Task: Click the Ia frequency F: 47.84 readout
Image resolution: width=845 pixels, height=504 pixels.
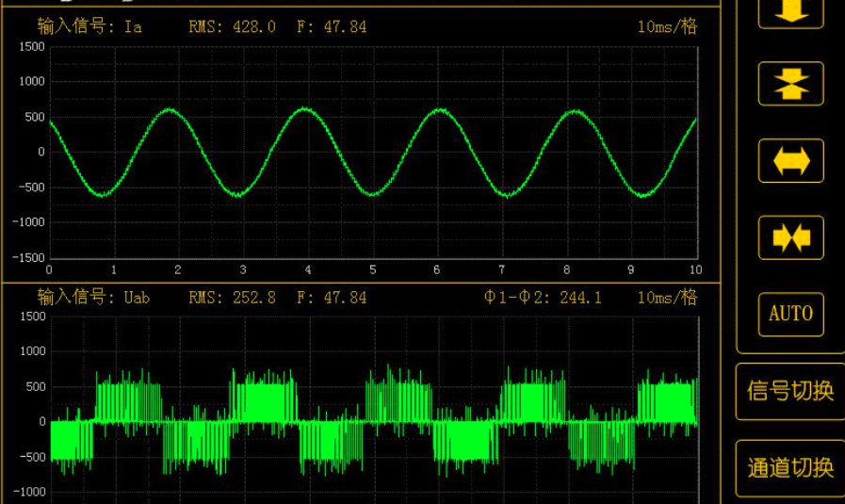Action: pos(332,27)
